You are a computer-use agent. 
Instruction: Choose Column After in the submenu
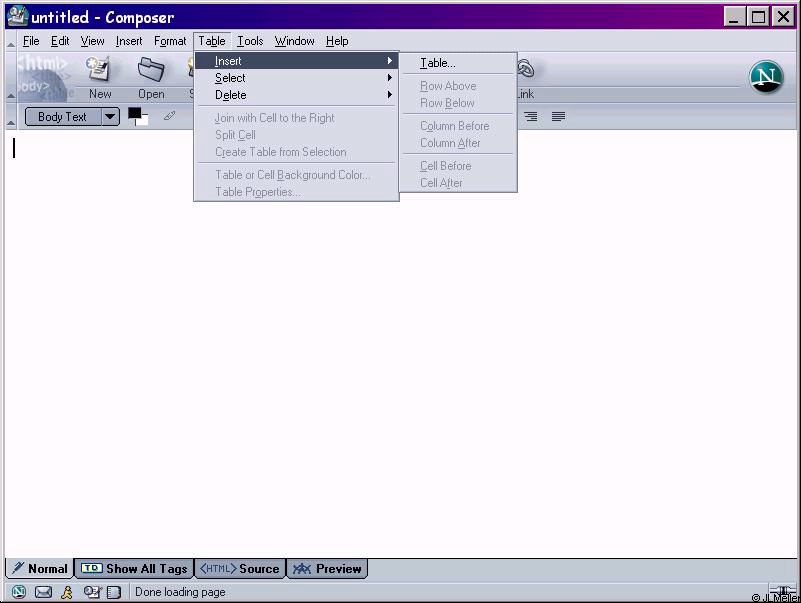click(x=458, y=143)
